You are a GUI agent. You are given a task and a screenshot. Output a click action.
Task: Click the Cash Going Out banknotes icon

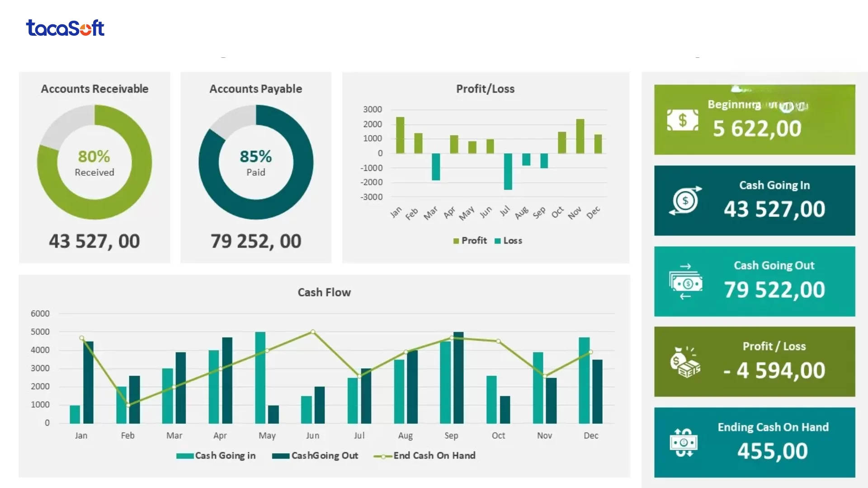point(685,282)
